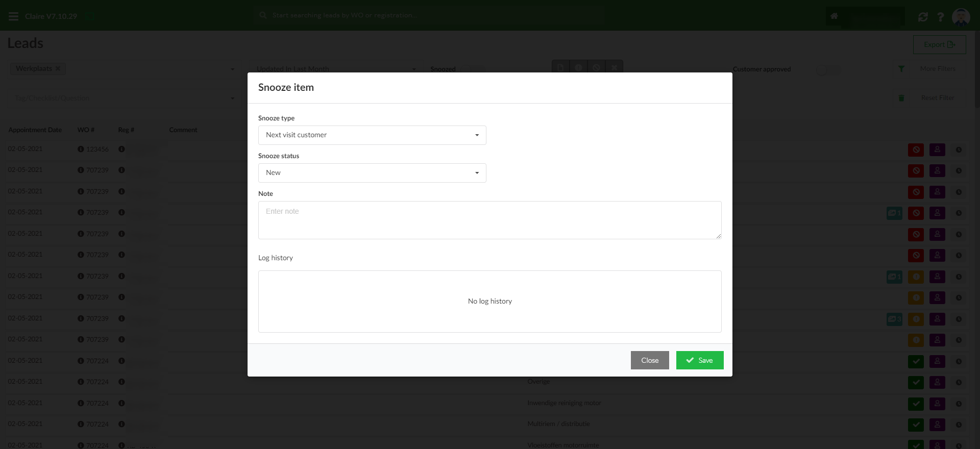
Task: Click the green filter funnel icon
Action: point(901,69)
